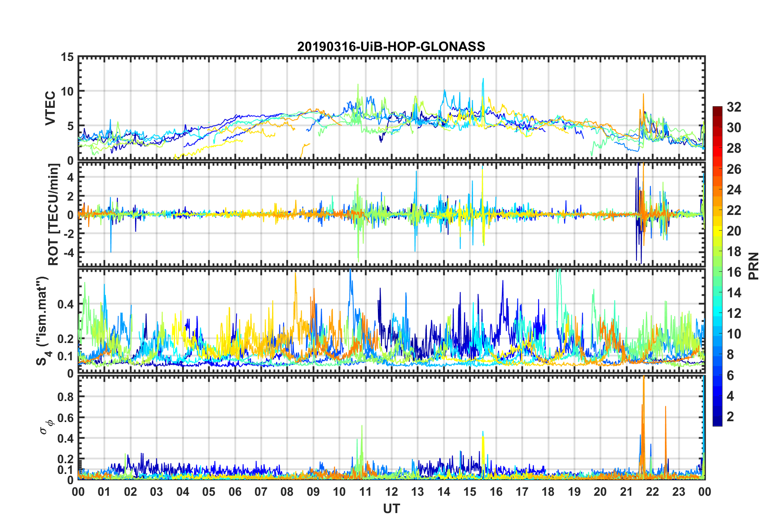Click the PRN colorbar label
783x532 pixels.
(x=753, y=266)
